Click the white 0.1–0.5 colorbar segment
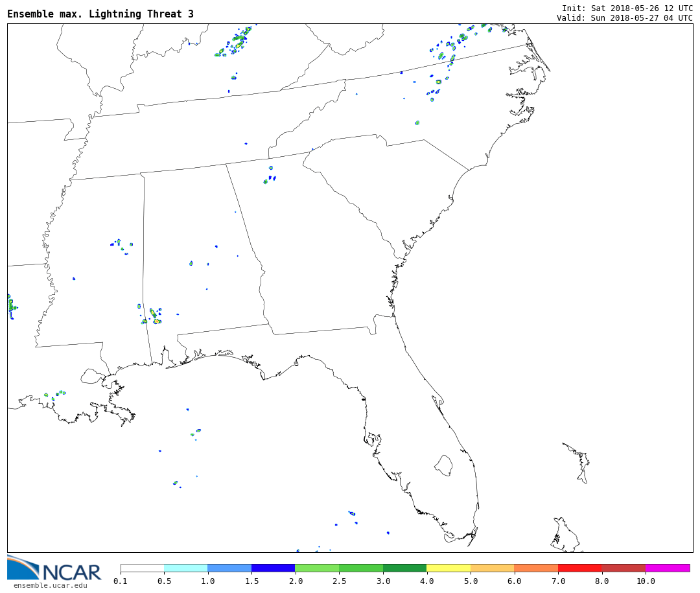Screen dimensions: 700x593 (143, 568)
